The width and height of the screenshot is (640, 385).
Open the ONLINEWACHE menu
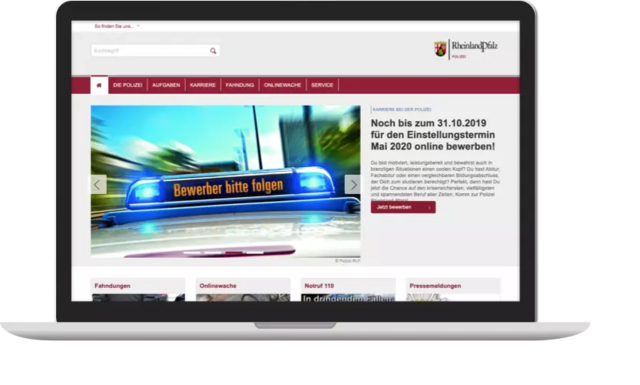click(282, 85)
